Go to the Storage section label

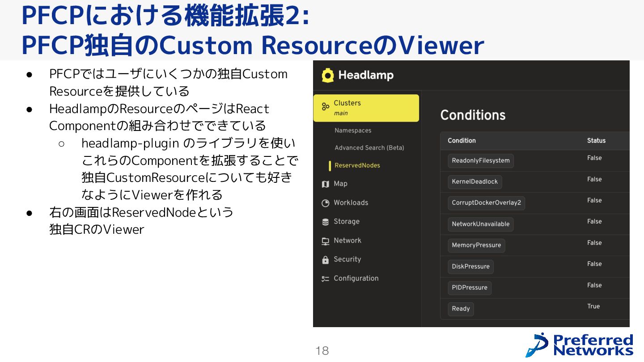coord(347,221)
